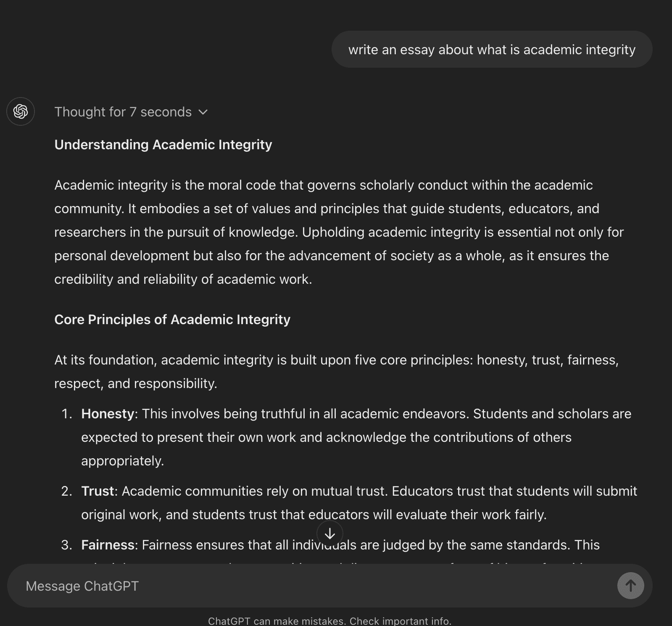Screen dimensions: 672x626
Task: Click the 'ChatGPT can make mistakes' disclaimer
Action: pyautogui.click(x=329, y=621)
